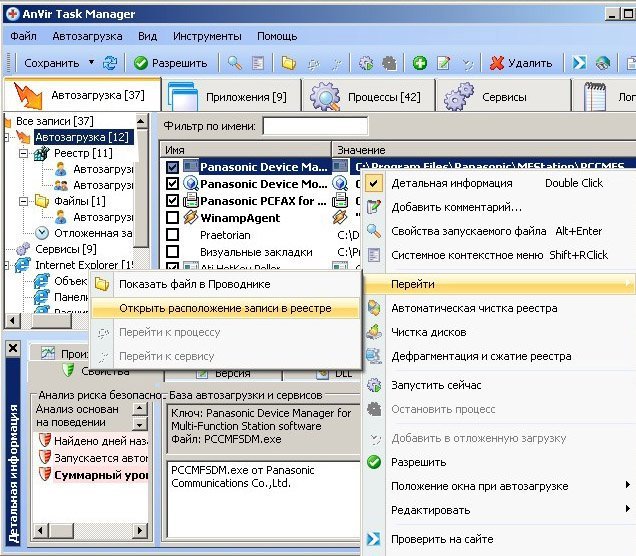Screen dimensions: 636x556
Task: Toggle the expander beside Internet Explorer
Action: pos(6,265)
